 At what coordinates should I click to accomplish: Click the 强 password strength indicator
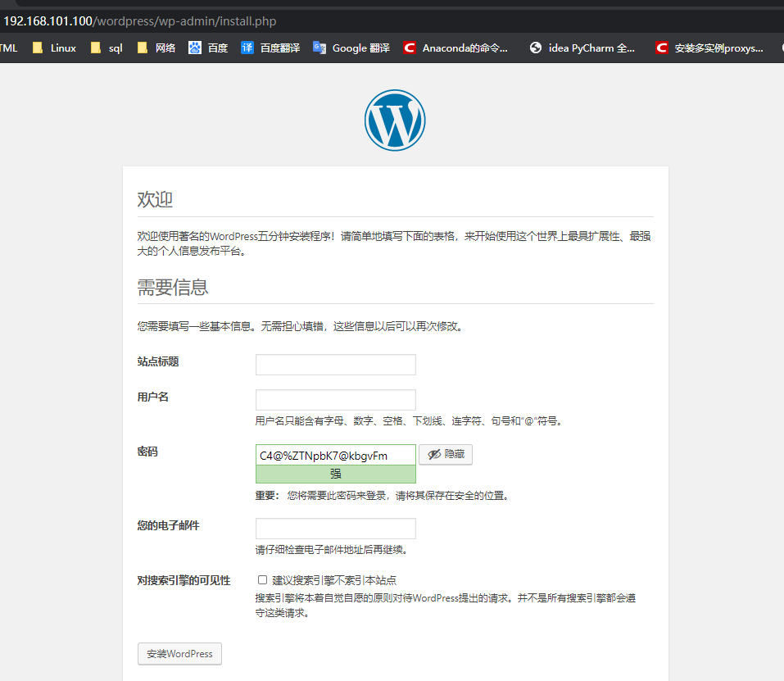click(335, 474)
